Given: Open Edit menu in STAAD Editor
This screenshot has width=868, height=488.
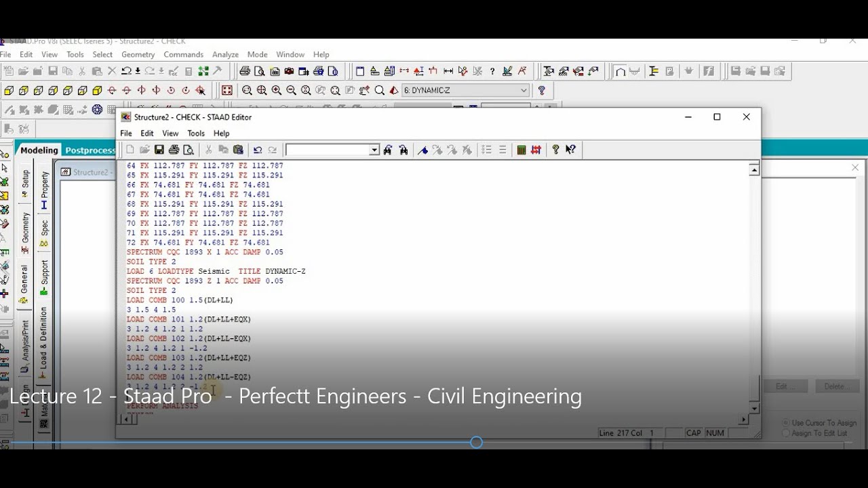Looking at the screenshot, I should pos(147,134).
